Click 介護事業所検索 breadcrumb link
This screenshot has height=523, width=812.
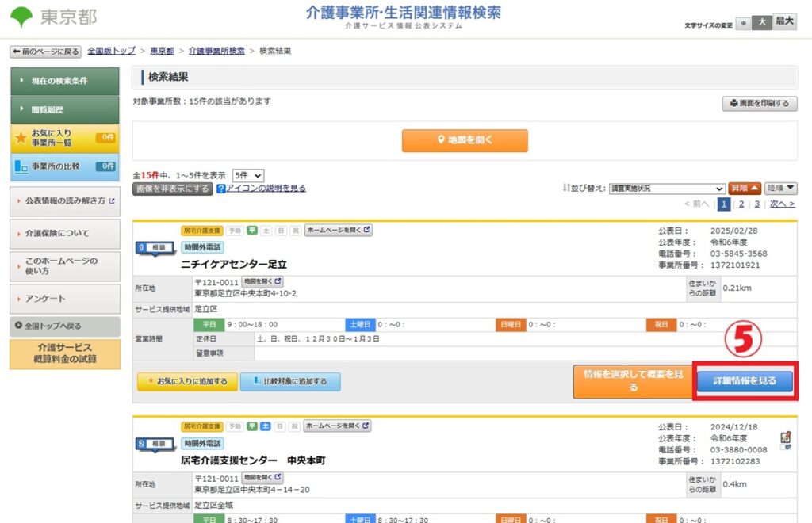(216, 51)
